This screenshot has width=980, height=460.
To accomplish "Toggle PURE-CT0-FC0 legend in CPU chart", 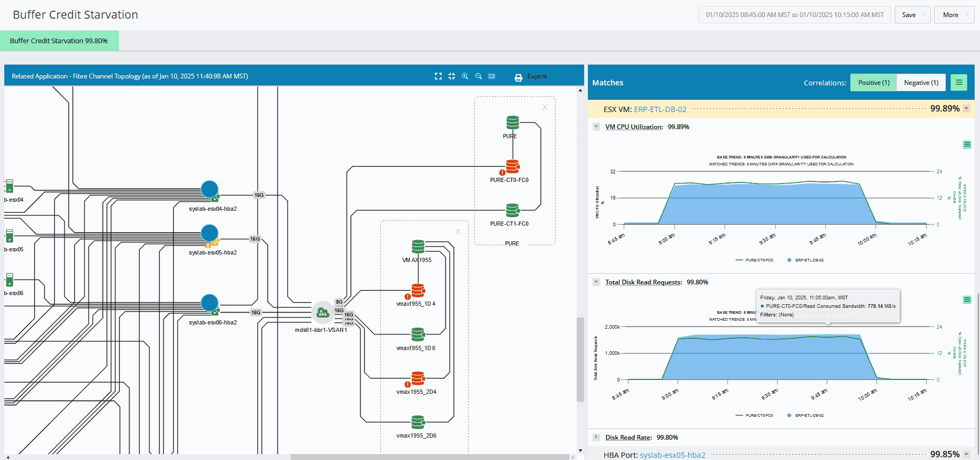I will click(x=754, y=260).
